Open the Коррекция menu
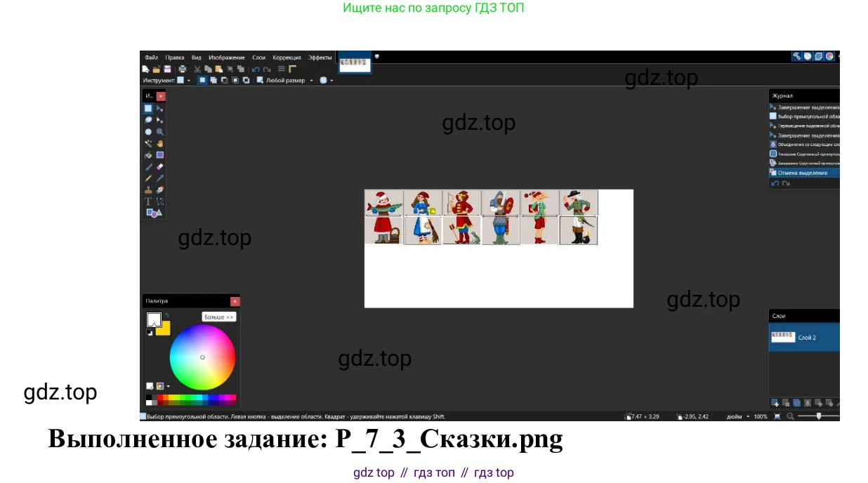Image resolution: width=868 pixels, height=483 pixels. point(287,58)
